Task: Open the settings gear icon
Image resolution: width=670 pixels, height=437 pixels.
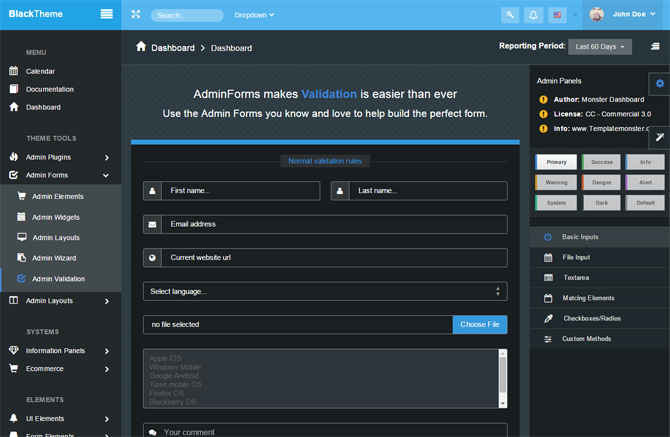Action: (x=660, y=83)
